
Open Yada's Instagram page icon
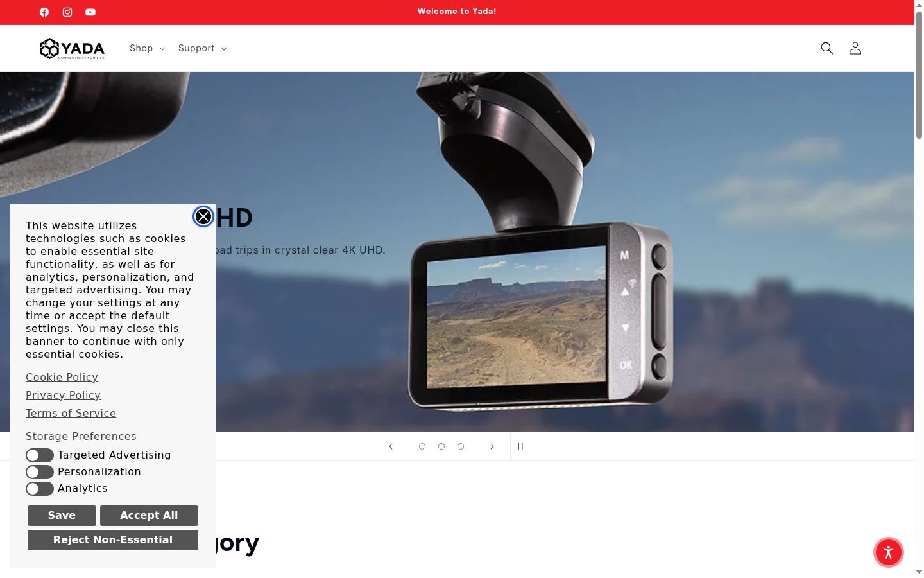coord(67,12)
